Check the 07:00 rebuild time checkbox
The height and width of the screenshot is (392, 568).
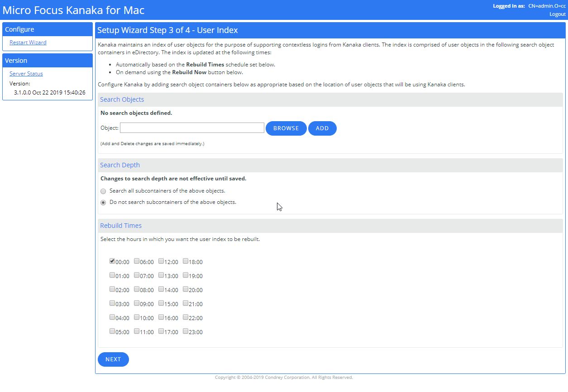[137, 275]
